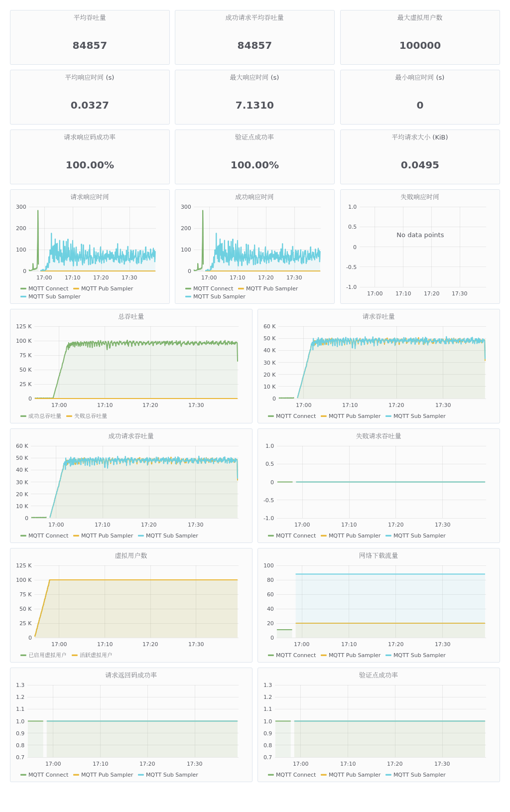
Task: Click the 0.0495 average request size value
Action: [x=420, y=165]
